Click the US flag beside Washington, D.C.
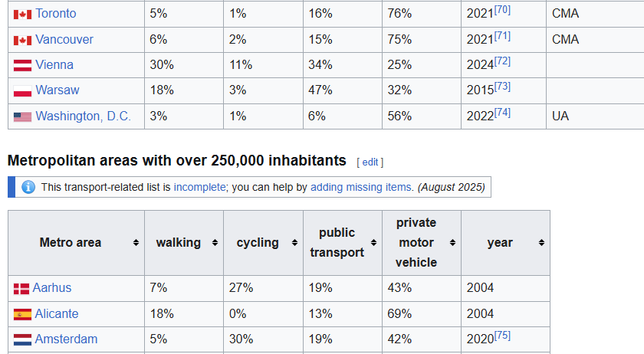This screenshot has width=644, height=354. click(x=22, y=116)
